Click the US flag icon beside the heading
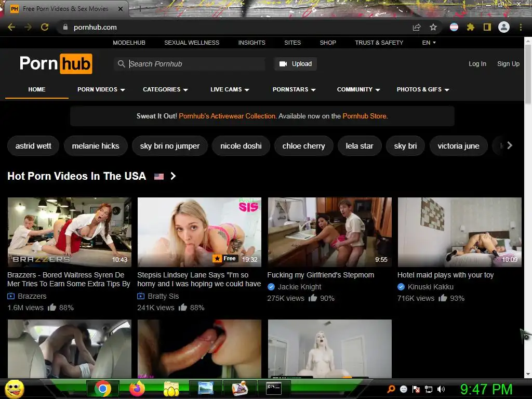Image resolution: width=532 pixels, height=399 pixels. pyautogui.click(x=159, y=177)
